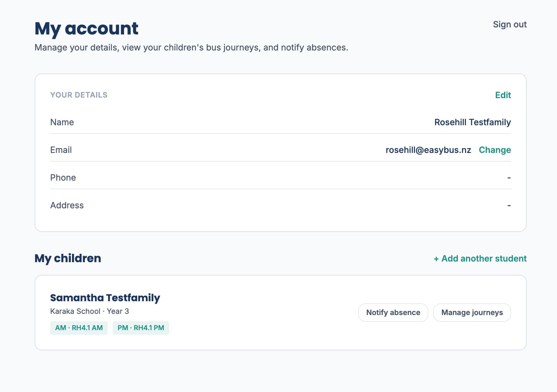Click the My account page heading

(86, 29)
